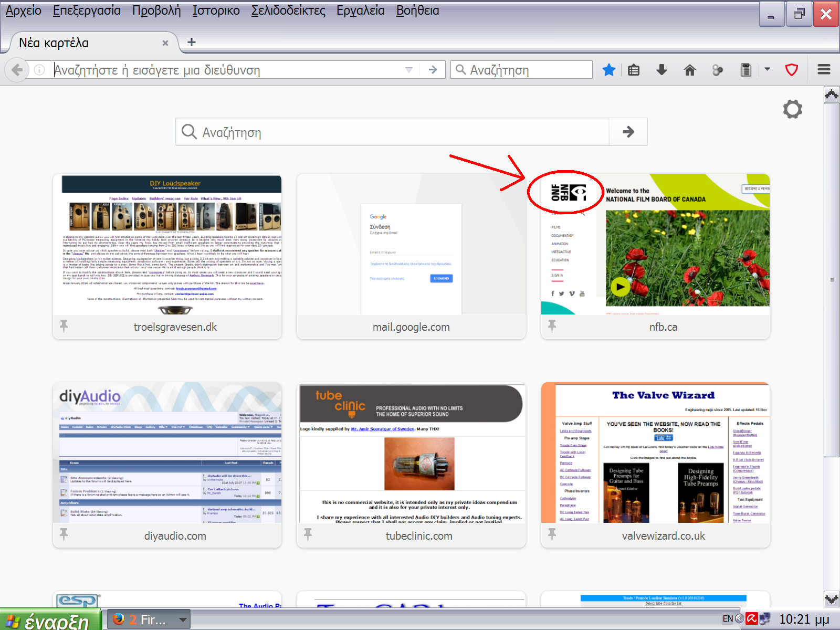Open the Αρχείο menu

[x=23, y=11]
